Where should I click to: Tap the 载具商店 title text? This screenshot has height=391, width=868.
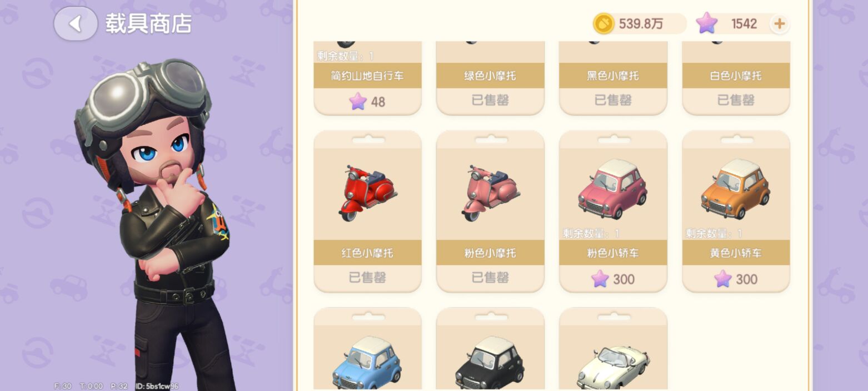148,23
